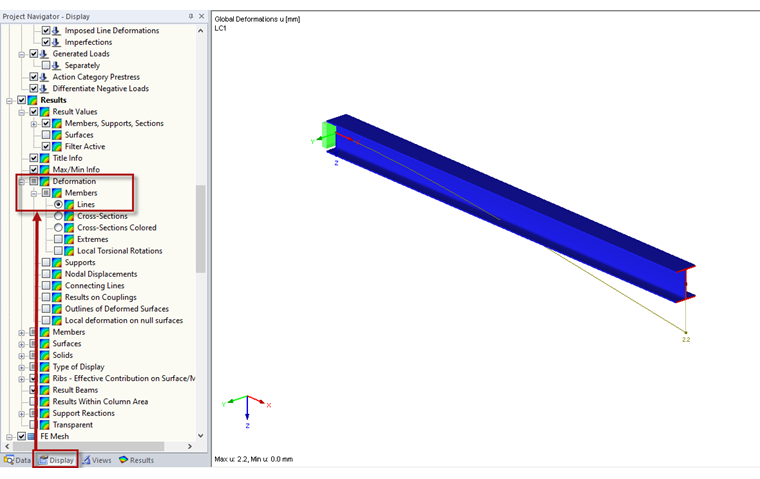Image resolution: width=760 pixels, height=479 pixels.
Task: Click the Local Torsional Rotations icon
Action: tap(69, 251)
